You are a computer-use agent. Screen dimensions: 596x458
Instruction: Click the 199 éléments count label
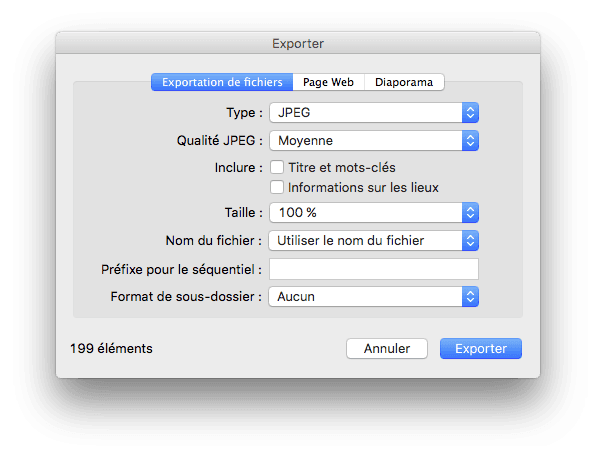(x=111, y=349)
